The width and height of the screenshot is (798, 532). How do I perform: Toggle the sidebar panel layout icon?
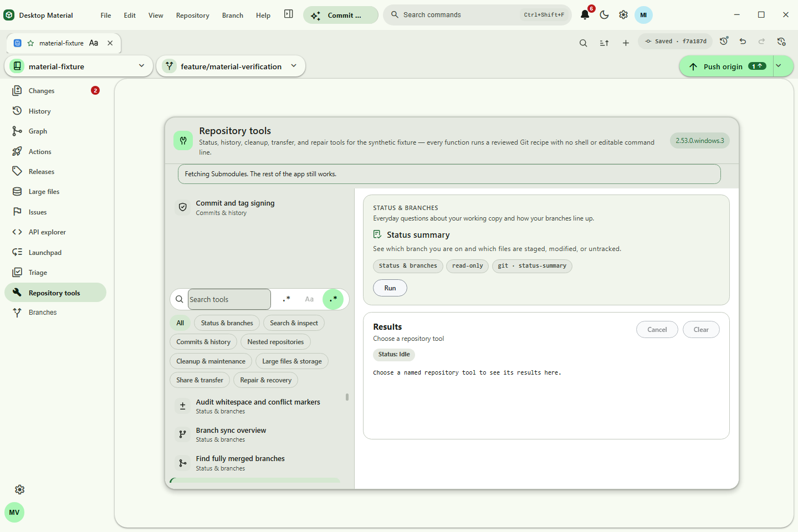[x=289, y=14]
